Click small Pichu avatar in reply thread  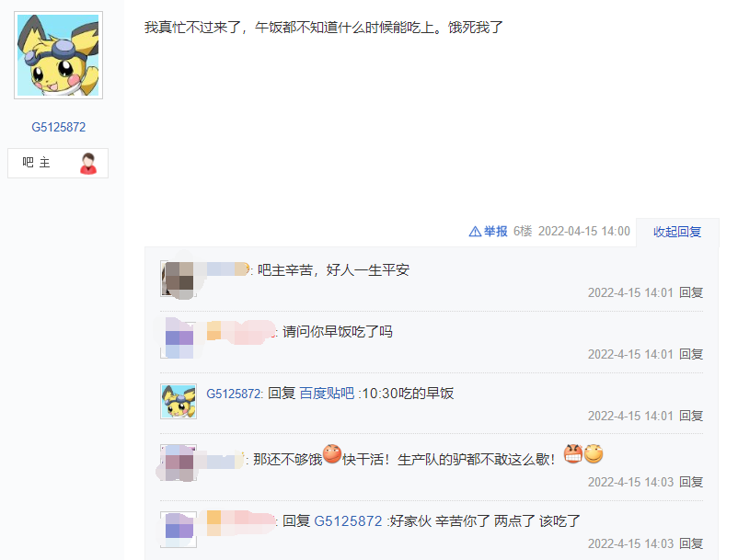179,401
